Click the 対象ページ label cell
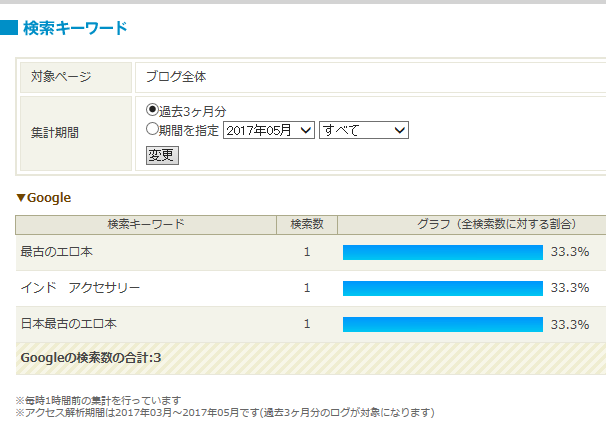Viewport: 606px width, 428px height. pyautogui.click(x=76, y=77)
